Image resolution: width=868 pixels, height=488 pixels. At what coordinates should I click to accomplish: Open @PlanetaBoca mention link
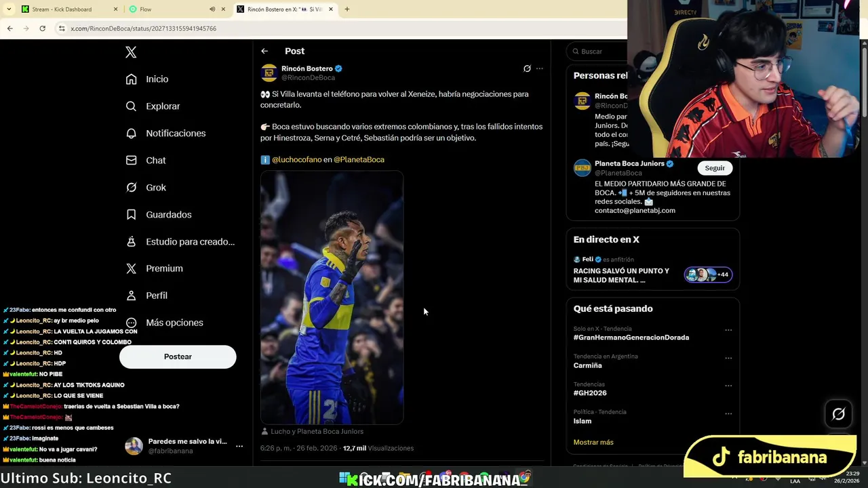[x=359, y=160]
